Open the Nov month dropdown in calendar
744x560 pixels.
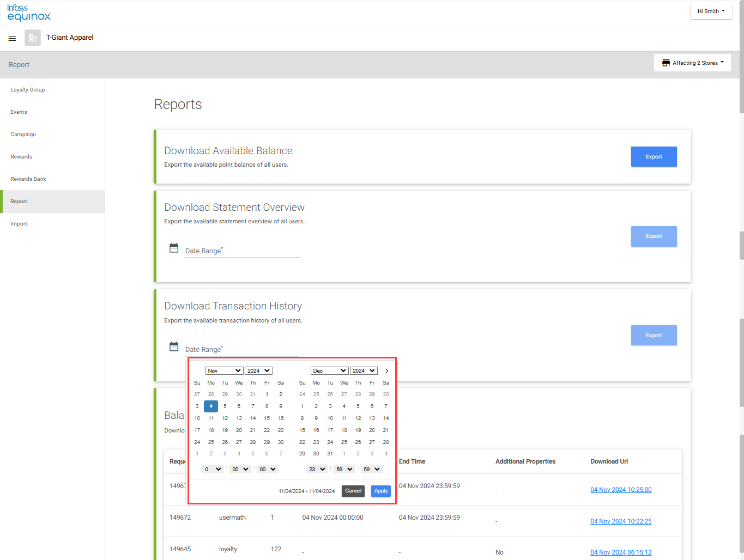pyautogui.click(x=224, y=371)
